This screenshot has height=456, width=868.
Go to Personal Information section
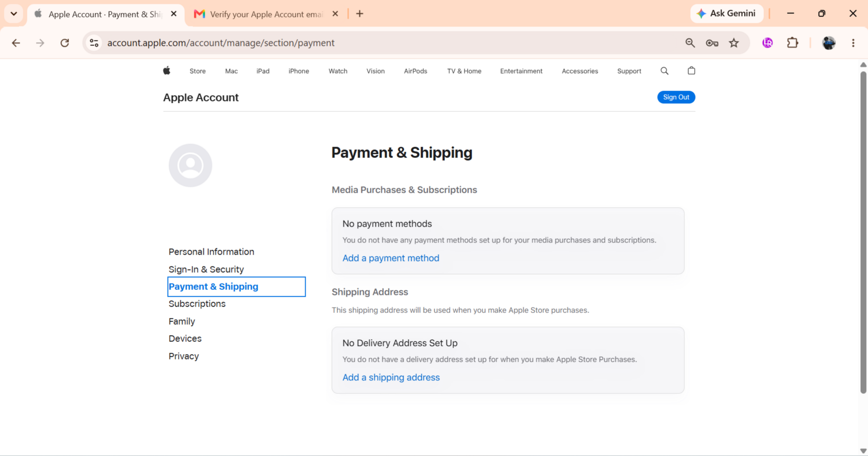[x=211, y=252]
